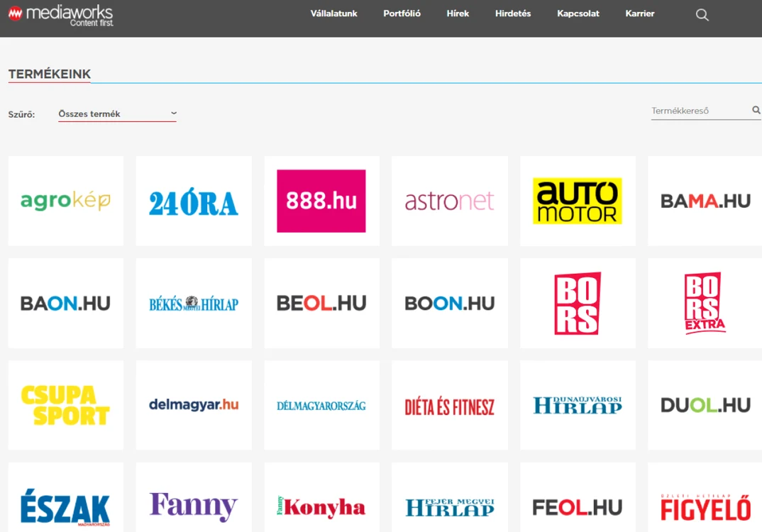Viewport: 762px width, 532px height.
Task: Click the Karrier menu item
Action: click(x=639, y=13)
